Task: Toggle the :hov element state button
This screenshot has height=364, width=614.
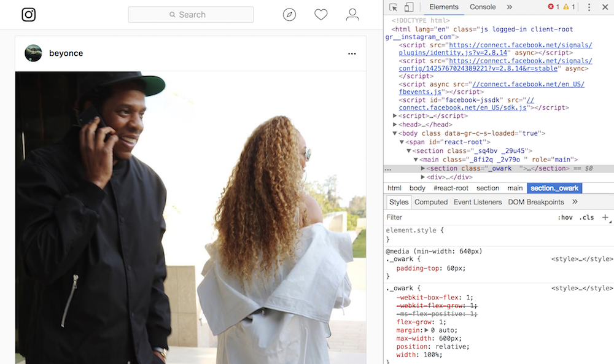Action: (x=565, y=218)
